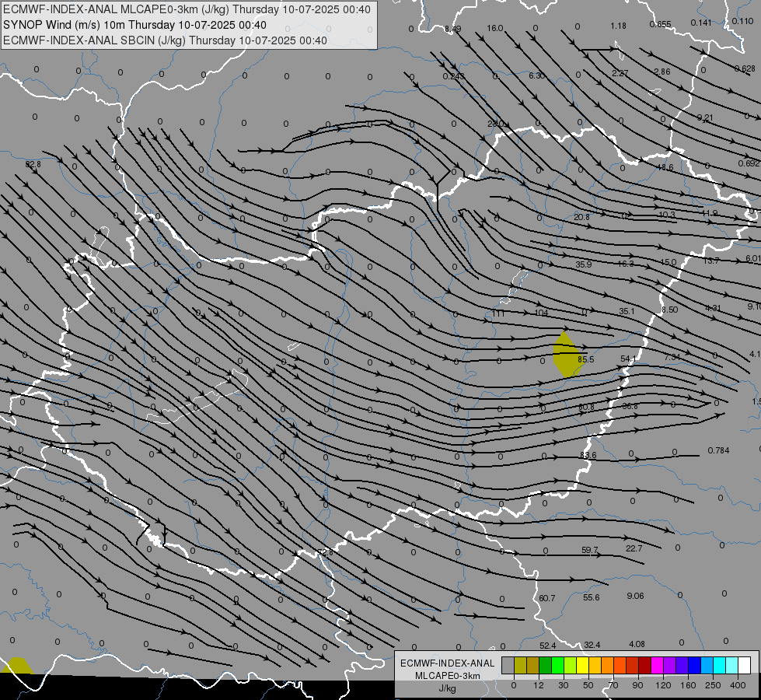Viewport: 761px width, 700px height.
Task: Click the map value 8.50
Action: (670, 310)
